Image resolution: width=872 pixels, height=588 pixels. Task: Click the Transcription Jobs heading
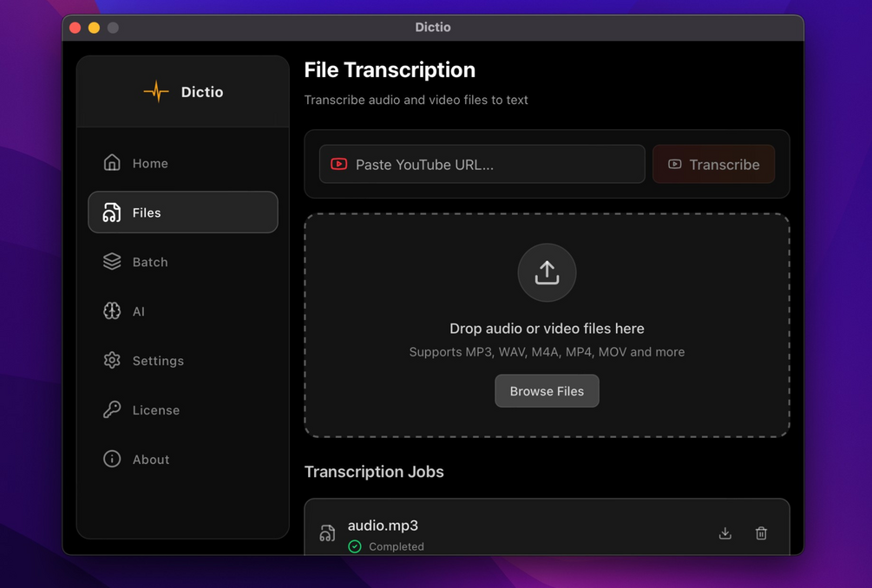pos(374,472)
